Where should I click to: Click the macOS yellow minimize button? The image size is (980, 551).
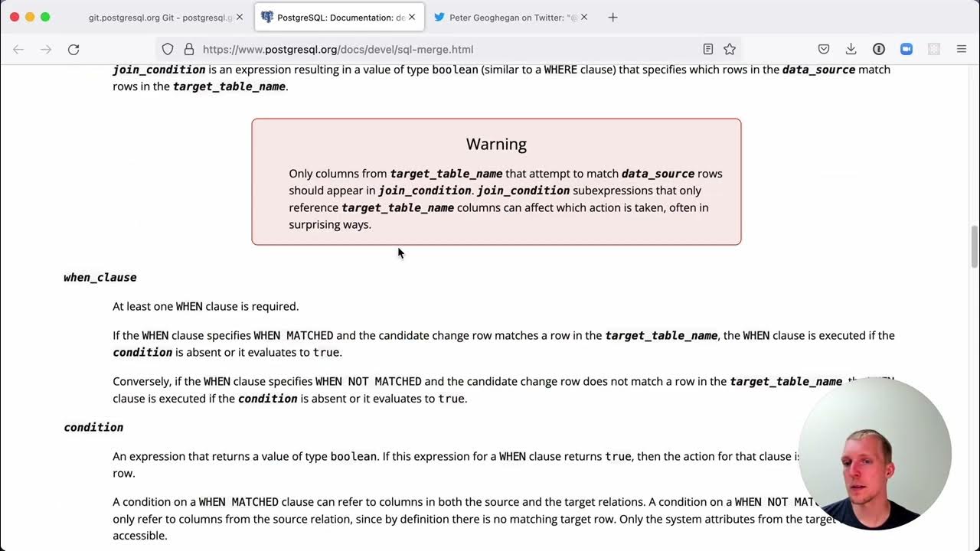click(30, 17)
